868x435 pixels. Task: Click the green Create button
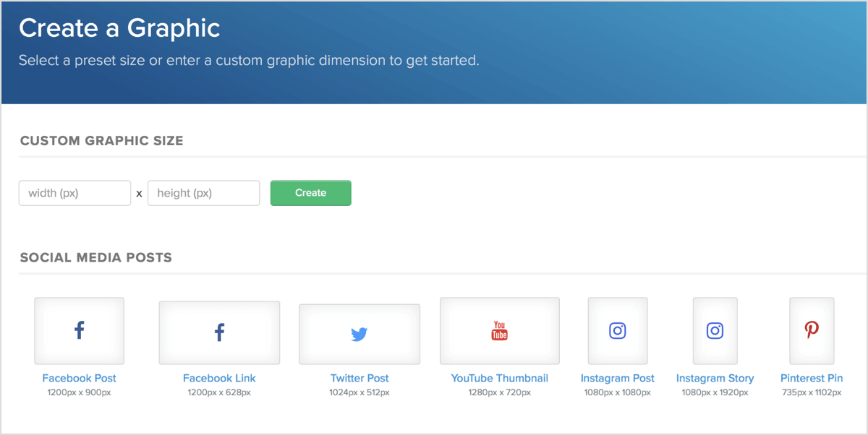(311, 193)
